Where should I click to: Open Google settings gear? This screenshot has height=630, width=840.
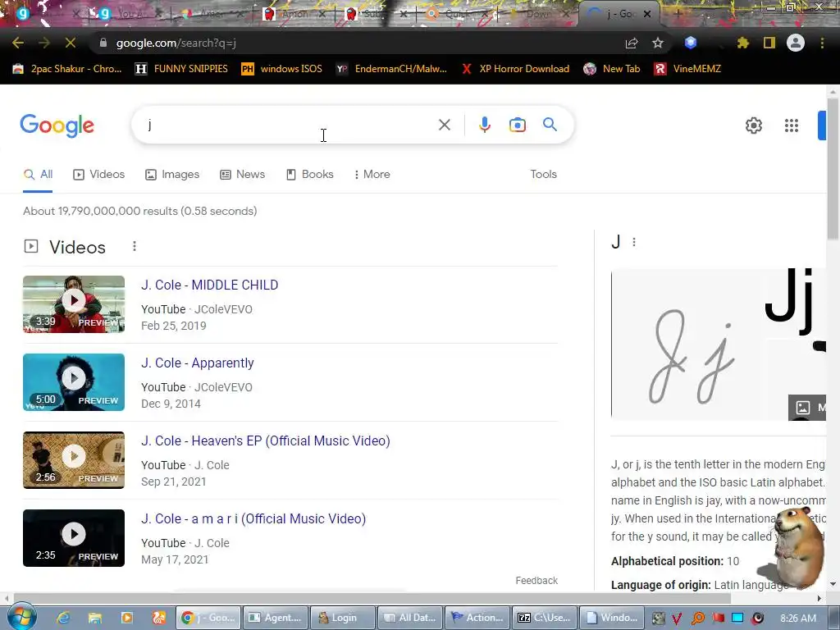point(753,126)
